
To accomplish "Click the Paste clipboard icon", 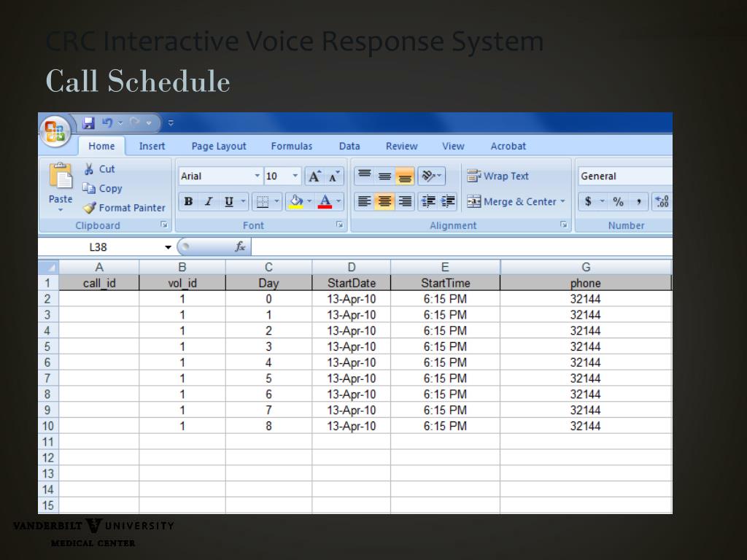I will click(x=61, y=176).
